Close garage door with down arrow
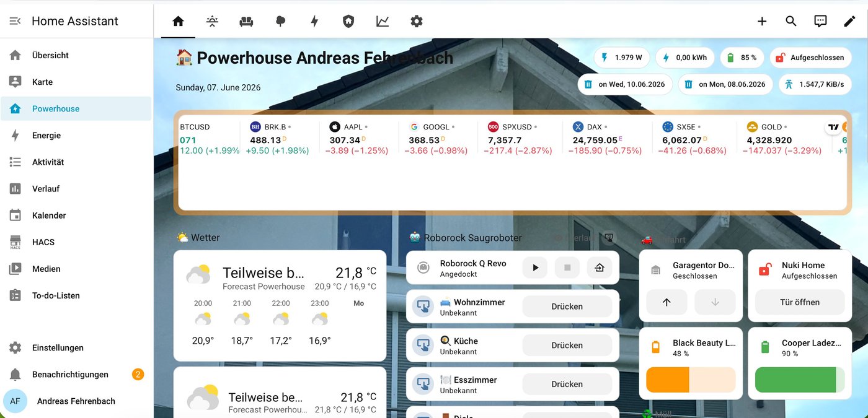Screen dimensions: 868x418 715,302
